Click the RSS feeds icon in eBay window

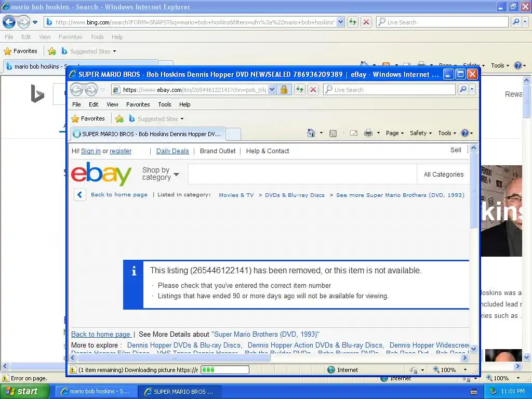coord(333,134)
